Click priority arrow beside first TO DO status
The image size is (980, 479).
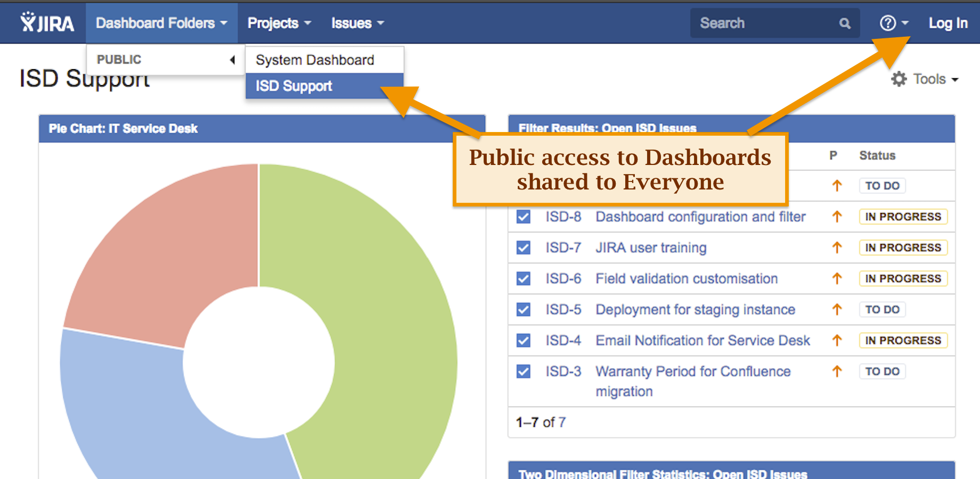click(837, 186)
